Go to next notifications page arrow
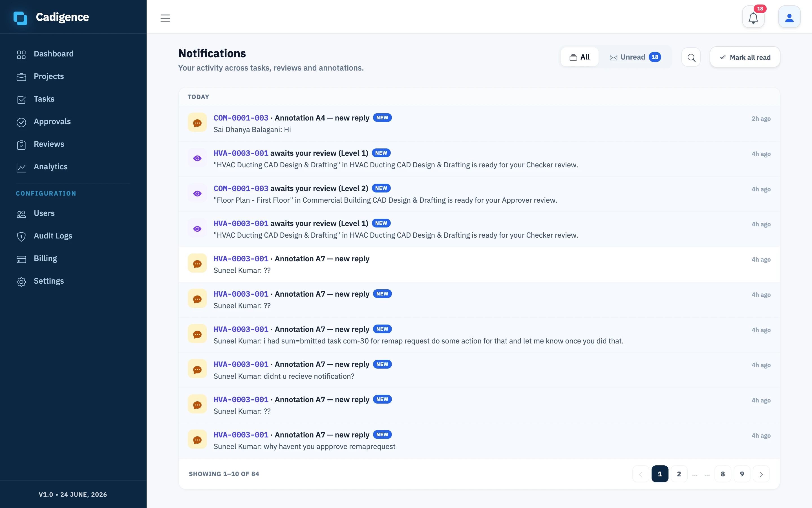The image size is (812, 508). pos(761,474)
